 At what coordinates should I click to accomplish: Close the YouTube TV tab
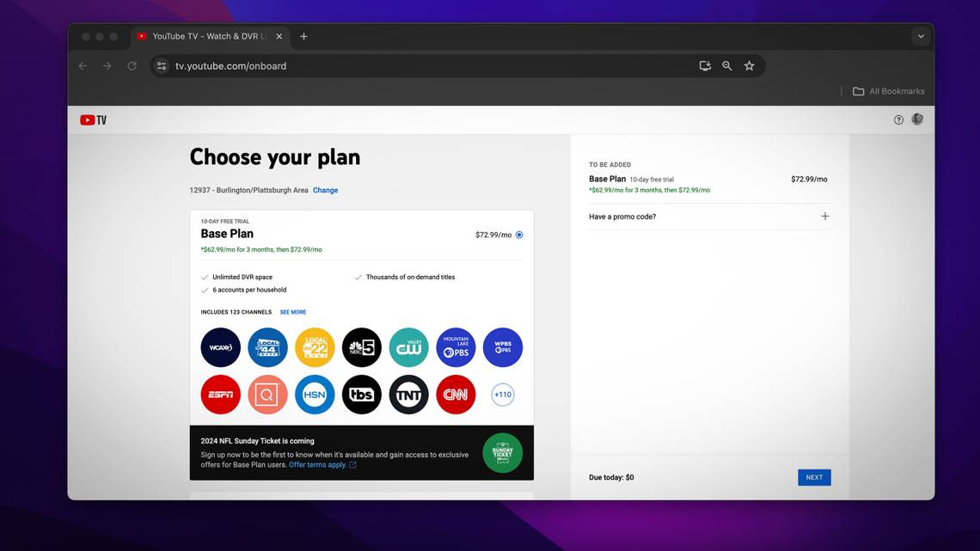279,36
